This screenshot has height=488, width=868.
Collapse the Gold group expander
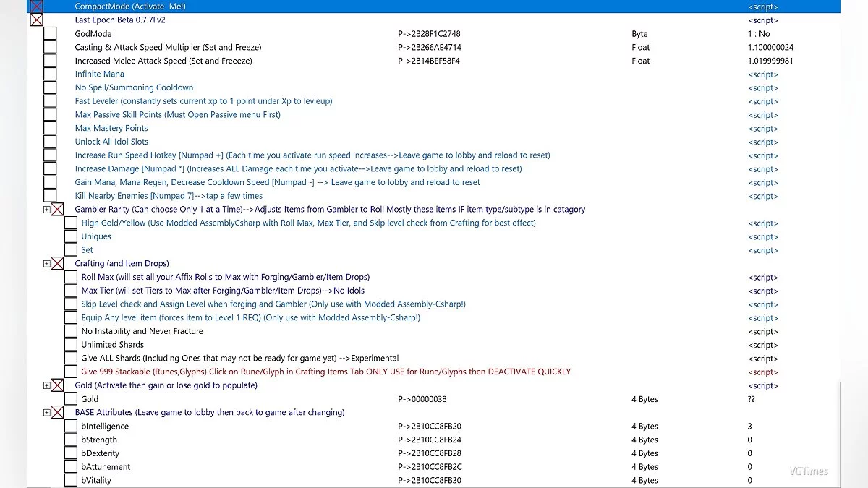[x=47, y=385]
